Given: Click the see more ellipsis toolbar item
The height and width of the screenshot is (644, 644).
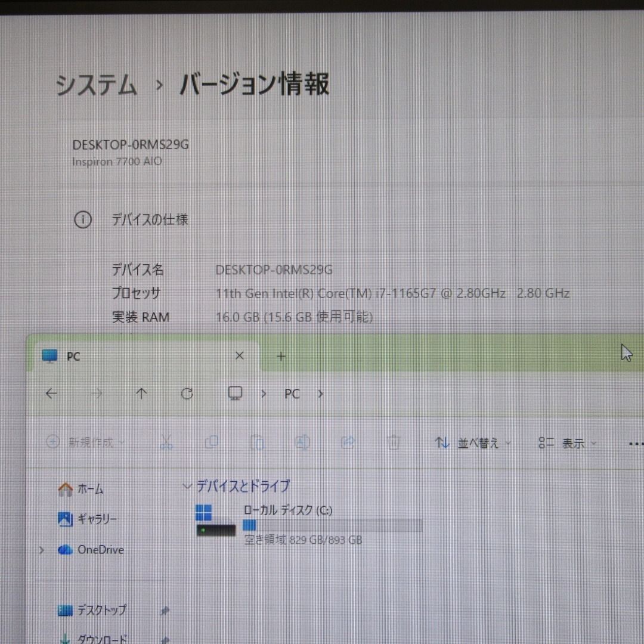Looking at the screenshot, I should point(636,443).
